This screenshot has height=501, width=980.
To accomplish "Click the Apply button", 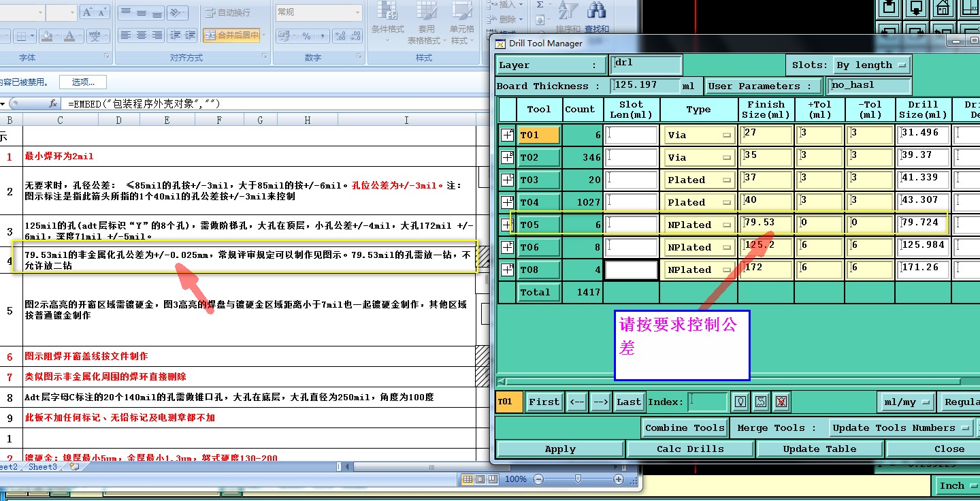I will coord(560,449).
